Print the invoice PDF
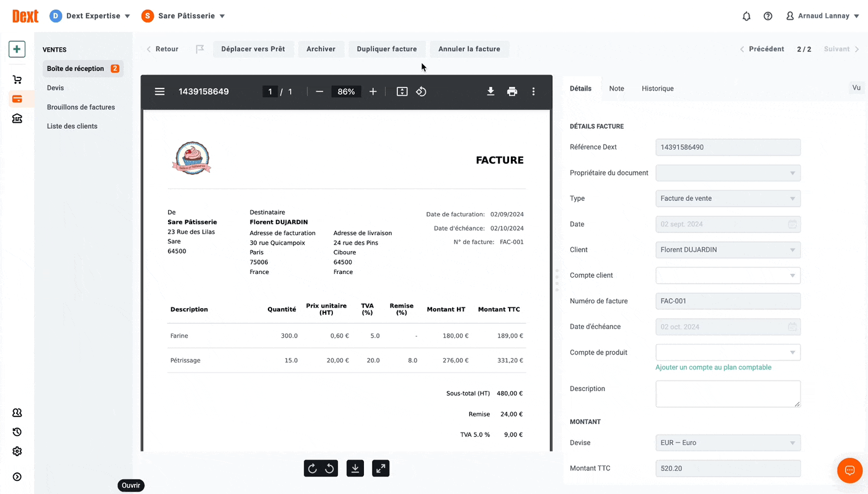The height and width of the screenshot is (494, 868). (x=512, y=92)
